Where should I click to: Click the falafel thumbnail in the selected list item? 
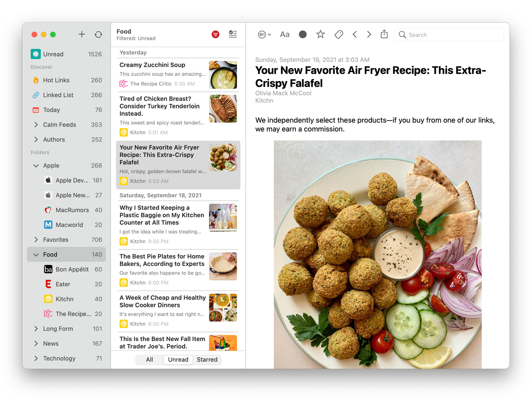click(x=223, y=157)
